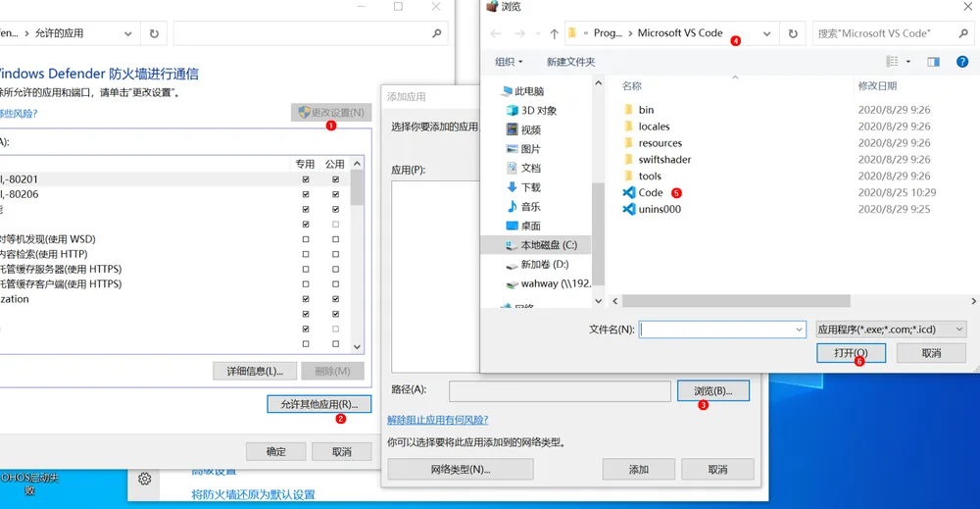Toggle 专用 checkbox for 托管缓存服务器(使用 HTTPS)
Screen dimensions: 980x509
[x=306, y=270]
